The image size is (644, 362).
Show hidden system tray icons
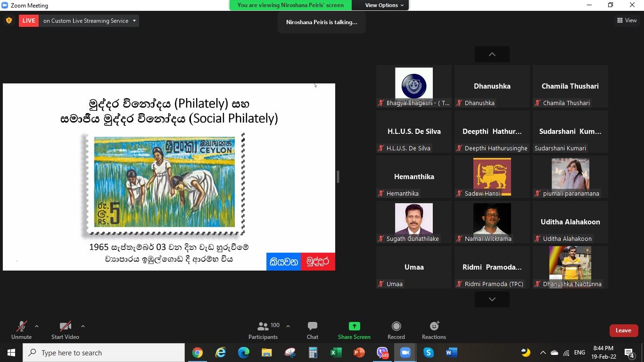543,353
